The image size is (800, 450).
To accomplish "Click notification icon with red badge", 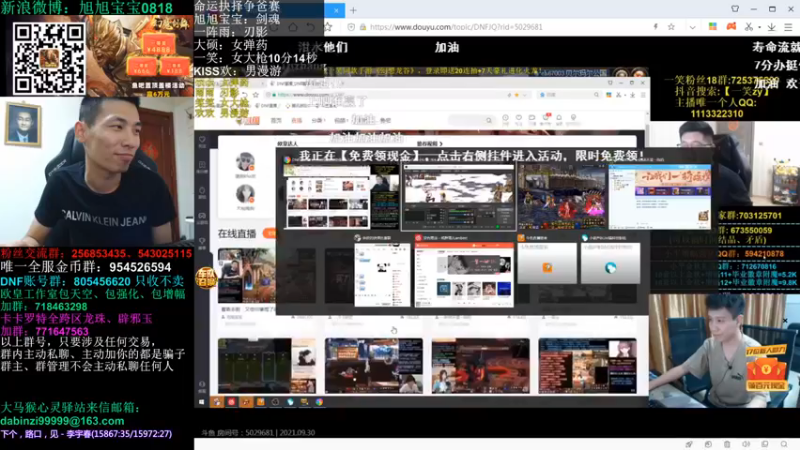I will 546,119.
